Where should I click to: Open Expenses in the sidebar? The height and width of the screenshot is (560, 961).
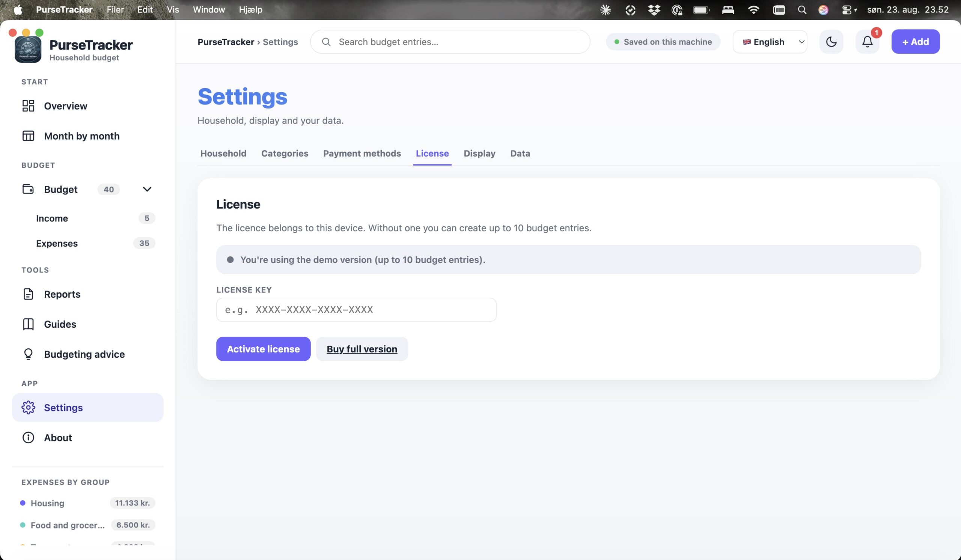point(88,243)
